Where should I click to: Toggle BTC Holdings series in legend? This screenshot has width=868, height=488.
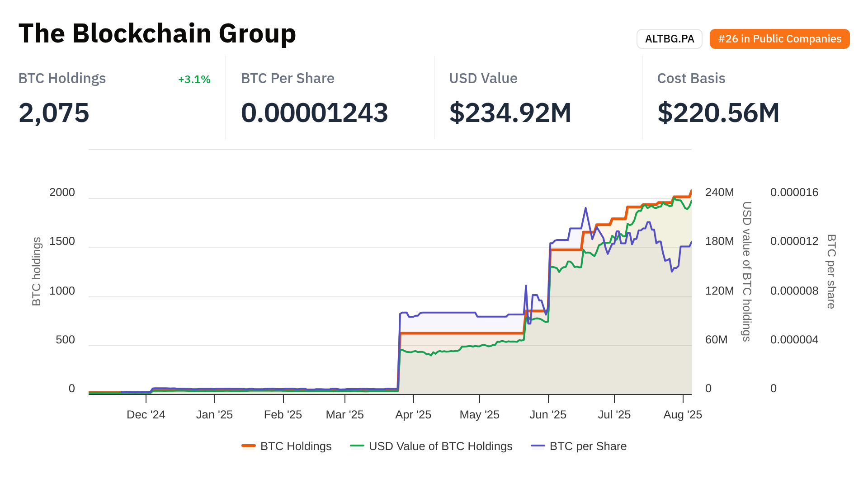pyautogui.click(x=296, y=446)
